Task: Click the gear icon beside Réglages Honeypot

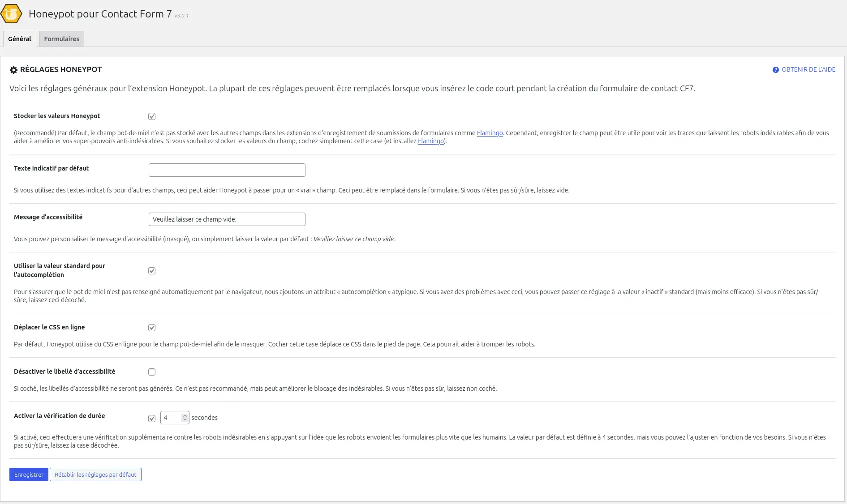Action: tap(13, 70)
